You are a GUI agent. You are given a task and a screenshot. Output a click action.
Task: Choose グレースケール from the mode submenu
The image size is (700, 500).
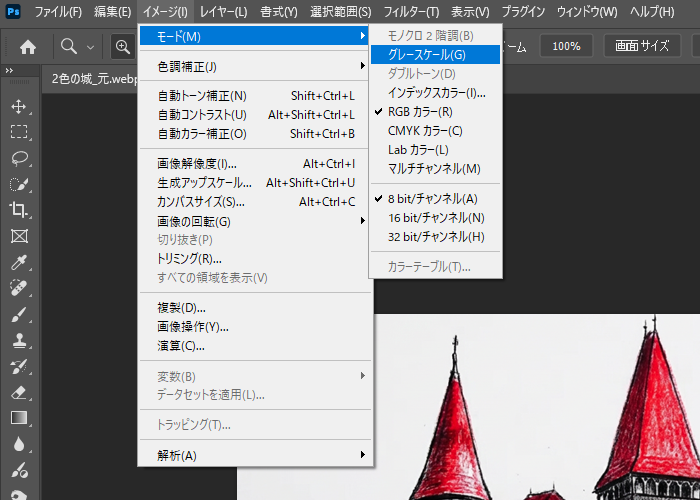[x=426, y=55]
